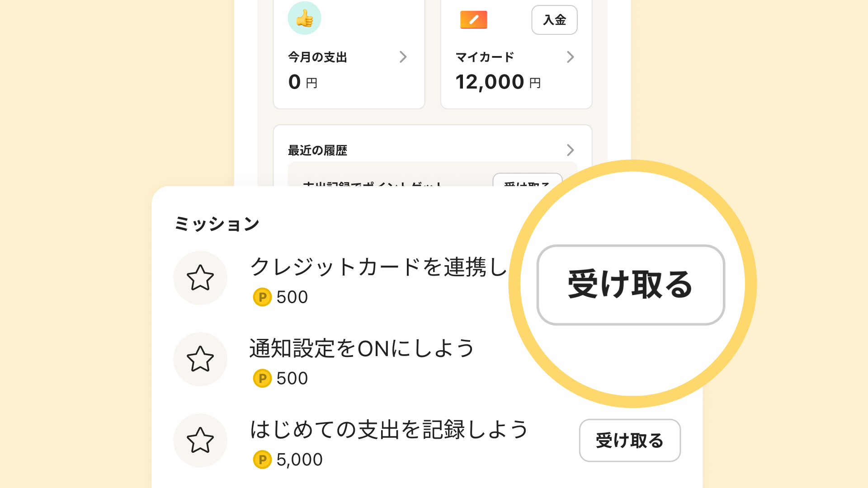Click the gold P coin under 通知設定 mission
The height and width of the screenshot is (488, 868).
[x=262, y=379]
